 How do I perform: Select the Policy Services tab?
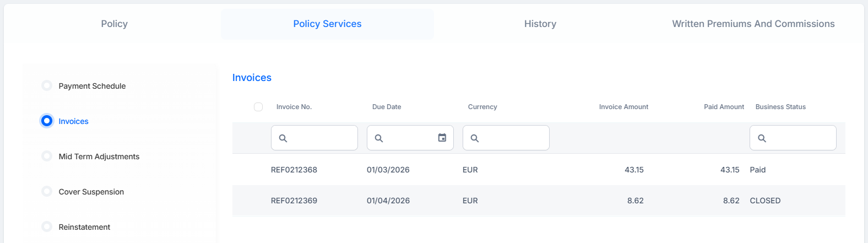(327, 24)
